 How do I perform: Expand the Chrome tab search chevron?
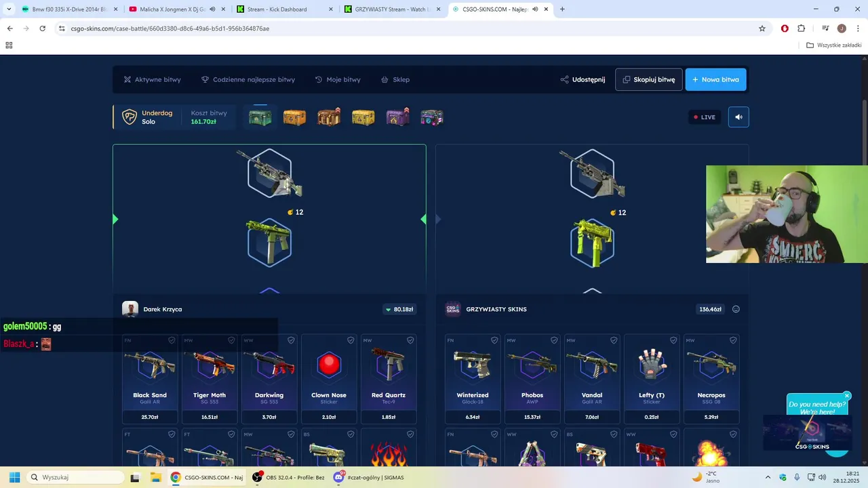[9, 9]
